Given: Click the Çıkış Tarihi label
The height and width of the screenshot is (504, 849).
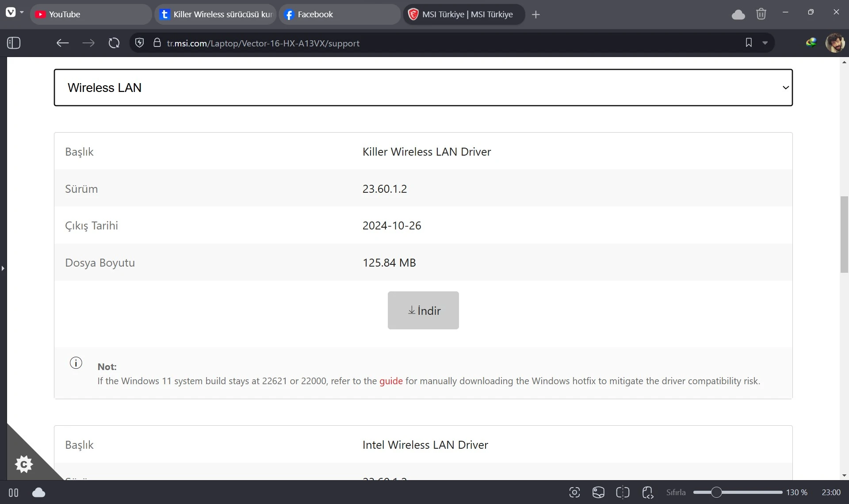Looking at the screenshot, I should [92, 226].
